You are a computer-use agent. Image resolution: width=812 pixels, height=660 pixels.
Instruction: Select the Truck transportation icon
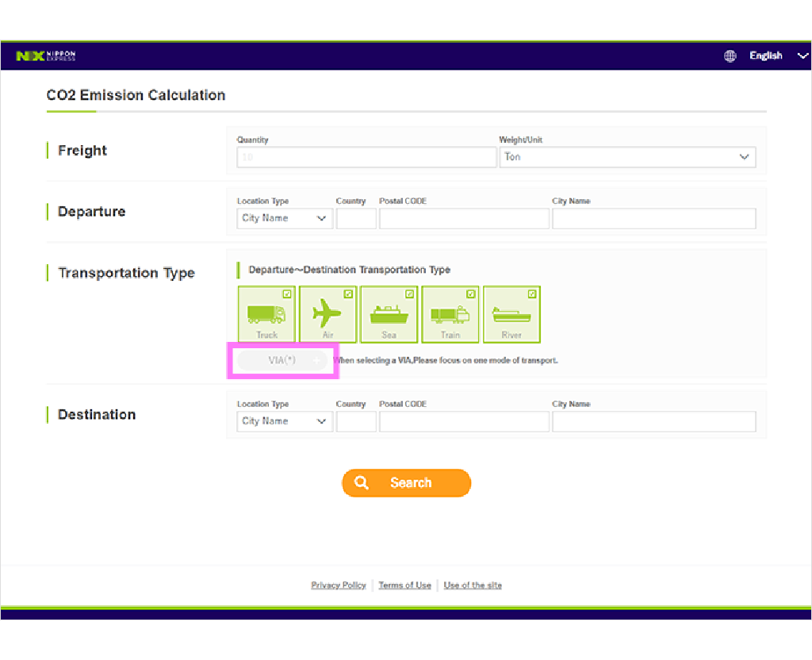266,314
